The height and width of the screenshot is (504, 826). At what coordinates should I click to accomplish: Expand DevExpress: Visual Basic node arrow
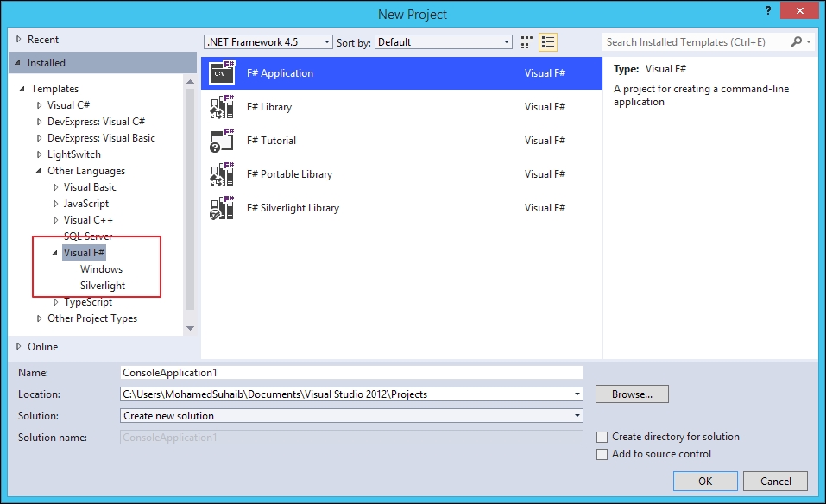pos(39,137)
